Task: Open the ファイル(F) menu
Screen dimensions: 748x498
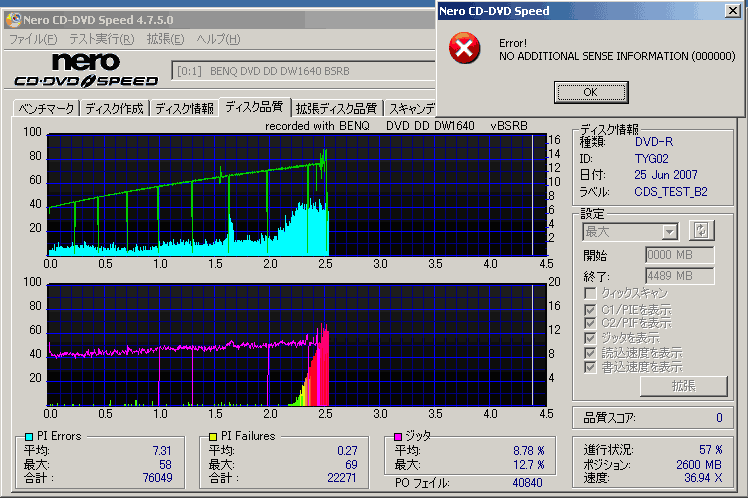Action: coord(33,39)
